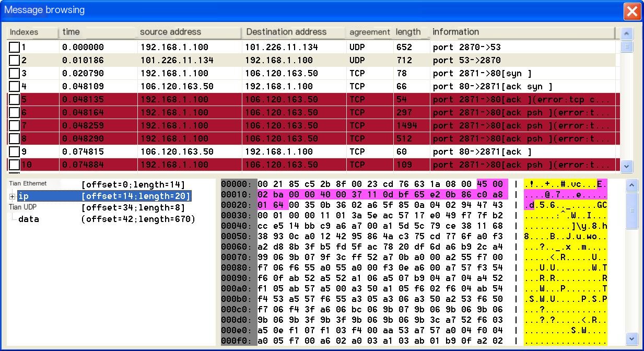Sort by the Destination address column header
The image size is (644, 351).
coord(294,32)
